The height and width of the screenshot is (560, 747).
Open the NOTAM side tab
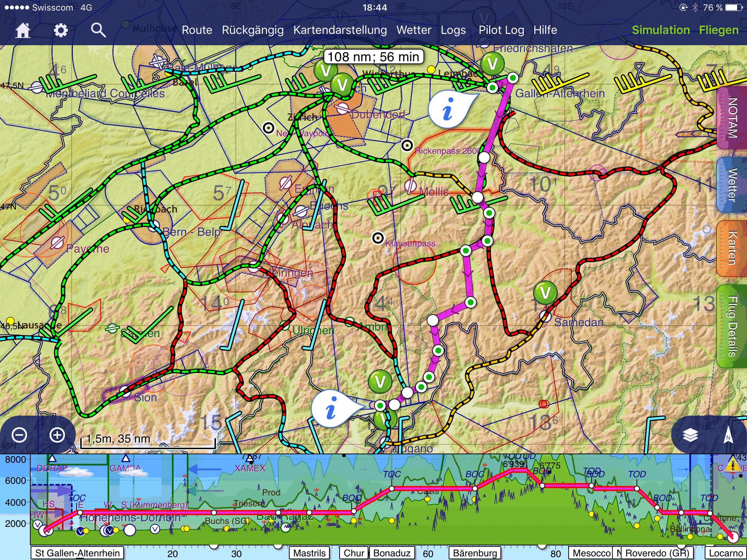[x=732, y=118]
